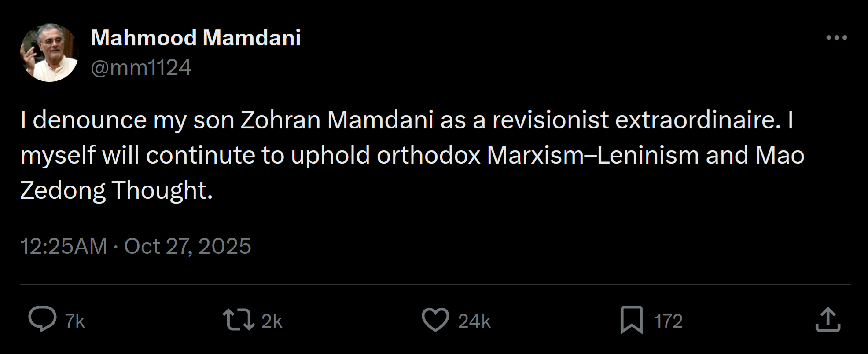Select the Oct 27, 2025 date

[188, 246]
